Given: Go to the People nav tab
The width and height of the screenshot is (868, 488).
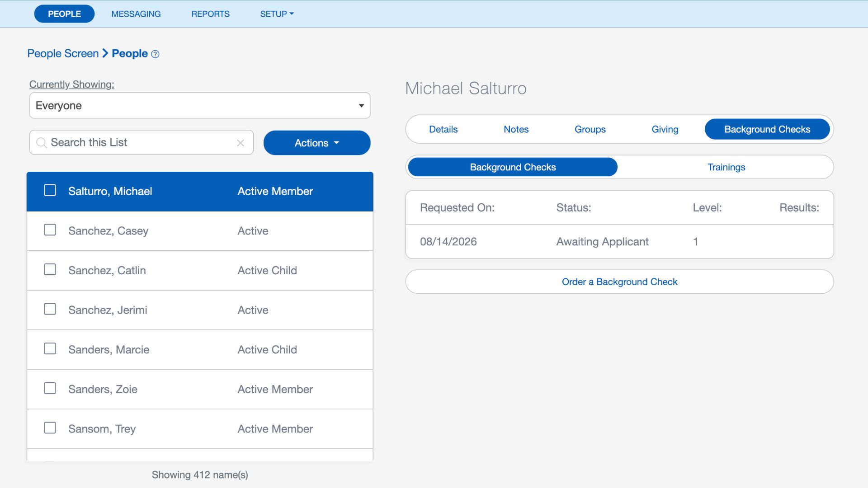Looking at the screenshot, I should point(64,14).
